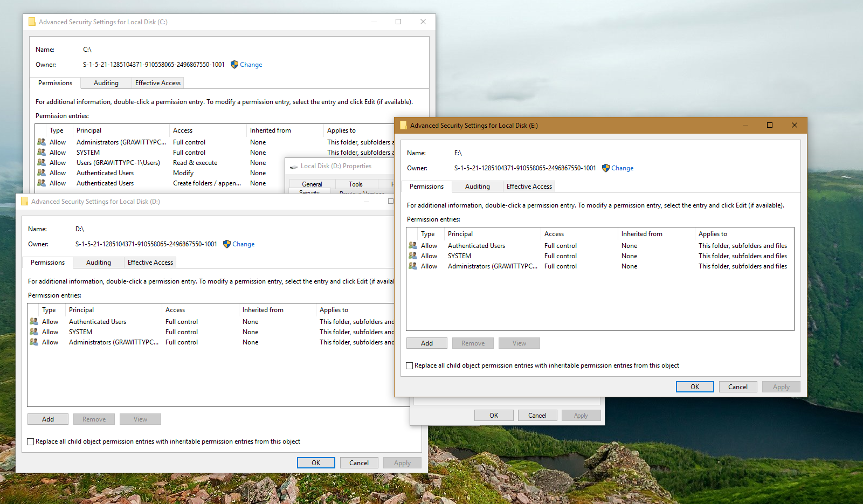
Task: Enable Replace all child object permissions checkbox in E: window
Action: 410,366
